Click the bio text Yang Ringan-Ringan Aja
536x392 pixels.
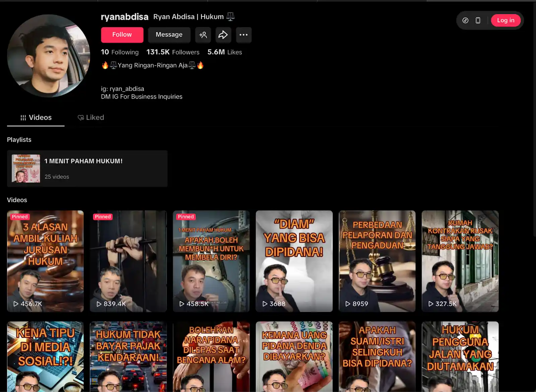point(153,65)
